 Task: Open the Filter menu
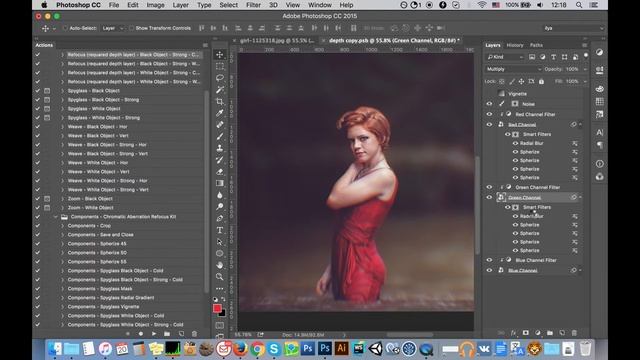pos(253,5)
